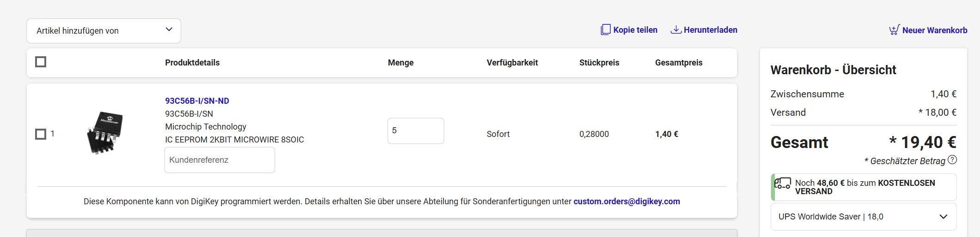Click the Herunterladen download icon
This screenshot has width=980, height=237.
[676, 30]
